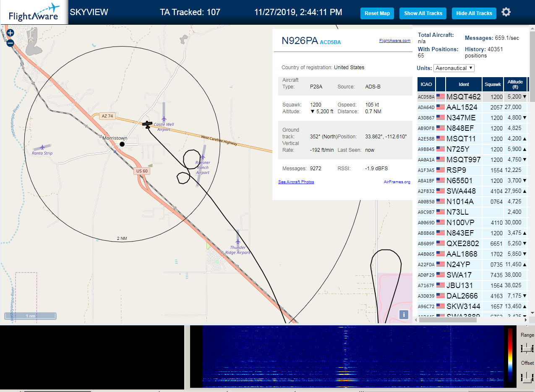This screenshot has width=535, height=392.
Task: Click the Thunder Ridge Airpark marker
Action: point(238,241)
